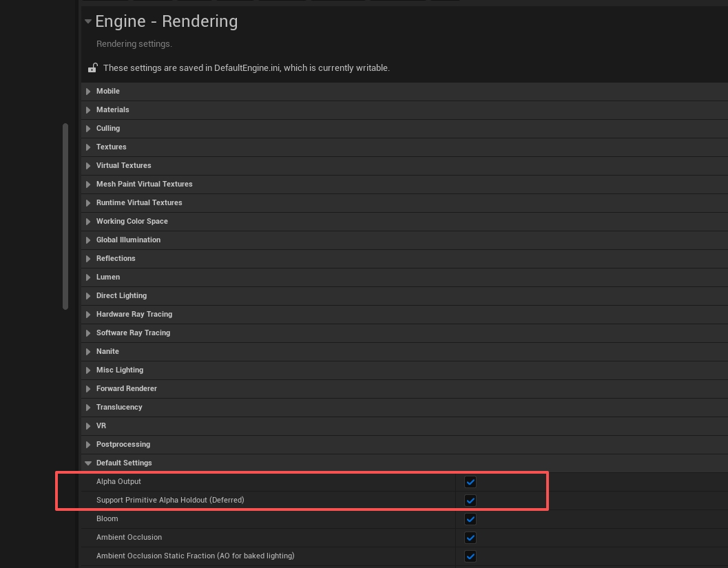Toggle Support Primitive Alpha Holdout (Deferred) checkbox

[470, 501]
